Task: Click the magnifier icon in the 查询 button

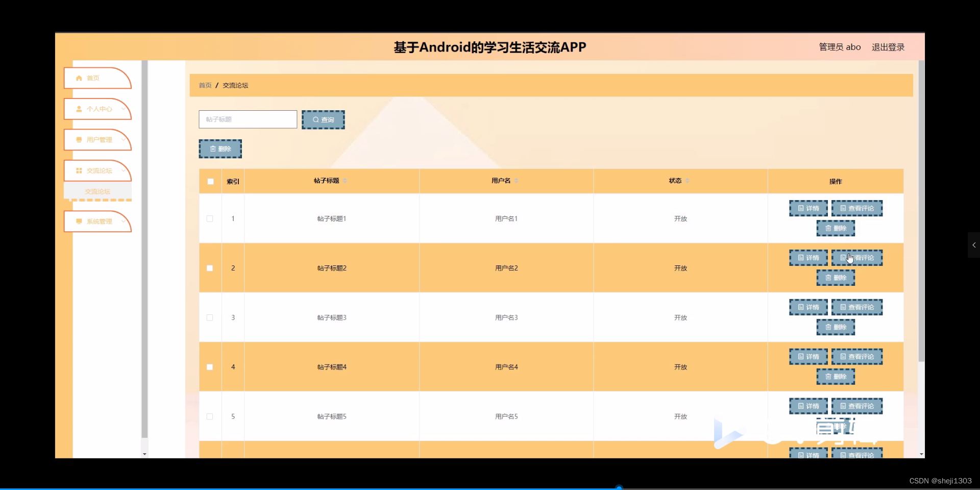Action: point(316,119)
